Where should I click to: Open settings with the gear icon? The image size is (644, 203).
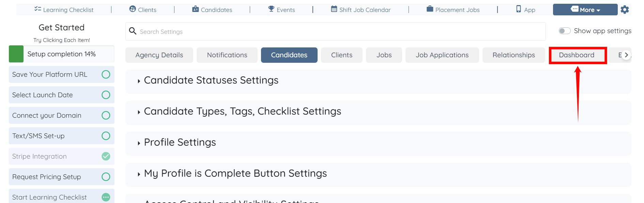pos(625,10)
